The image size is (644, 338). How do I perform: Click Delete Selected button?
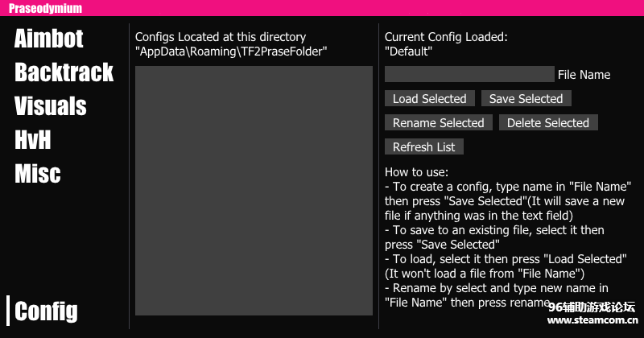548,123
